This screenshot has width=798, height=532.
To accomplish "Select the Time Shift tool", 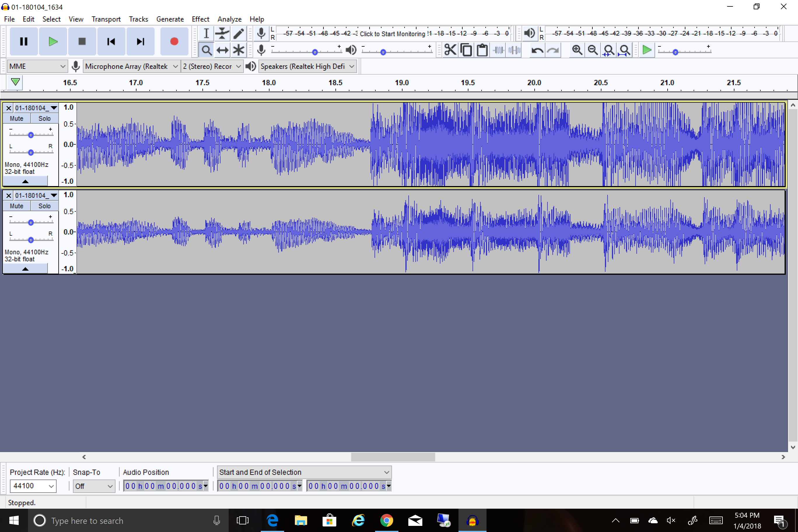I will [x=222, y=50].
